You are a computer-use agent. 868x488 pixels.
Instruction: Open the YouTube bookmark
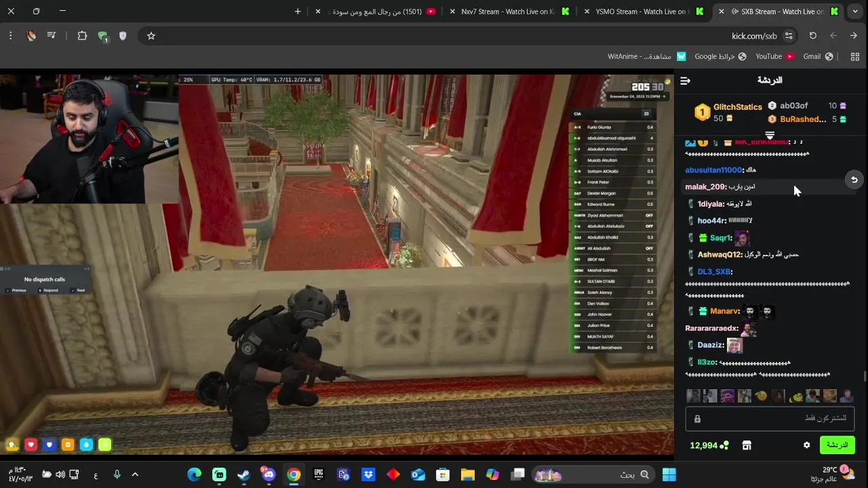point(775,56)
